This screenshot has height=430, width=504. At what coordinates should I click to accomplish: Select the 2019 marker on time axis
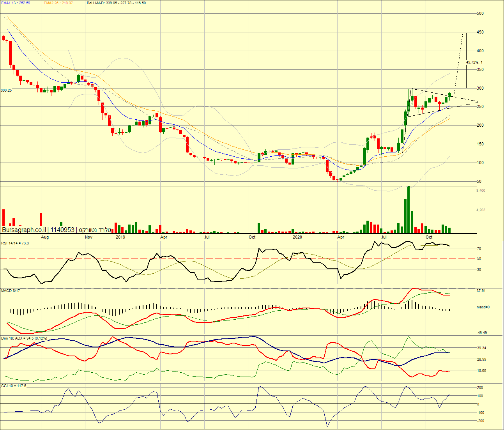click(120, 237)
